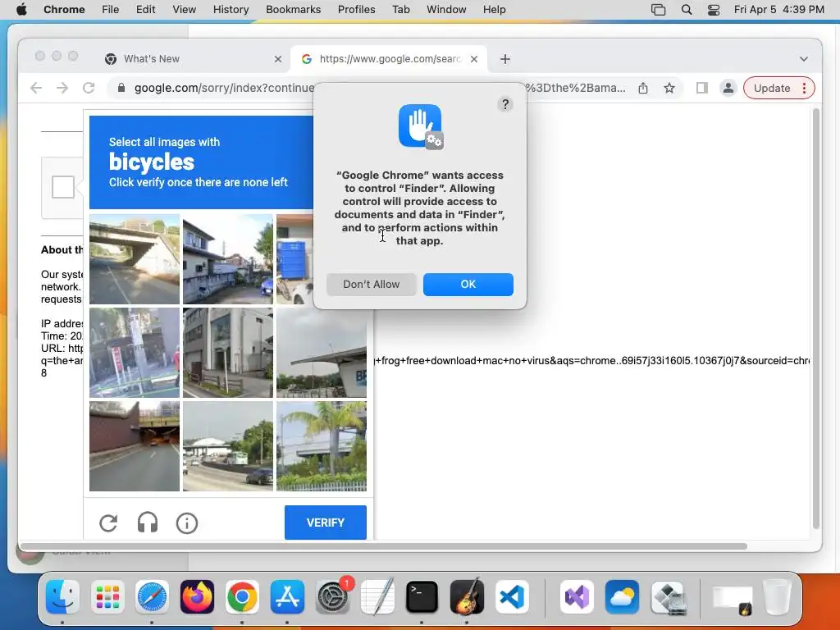The width and height of the screenshot is (840, 630).
Task: Open App Store from the Dock
Action: (x=287, y=596)
